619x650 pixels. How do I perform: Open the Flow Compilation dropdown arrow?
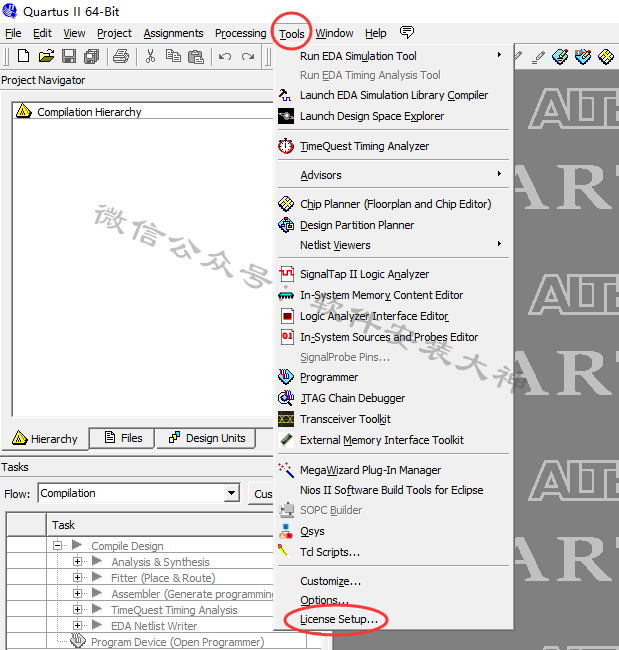(x=231, y=493)
